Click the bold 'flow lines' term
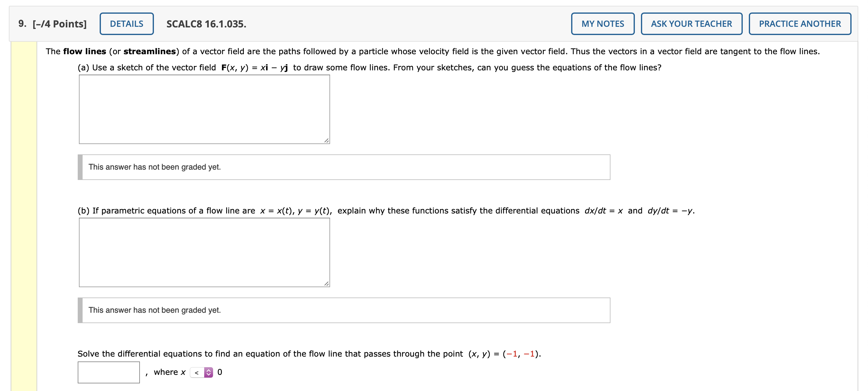868x391 pixels. [85, 51]
